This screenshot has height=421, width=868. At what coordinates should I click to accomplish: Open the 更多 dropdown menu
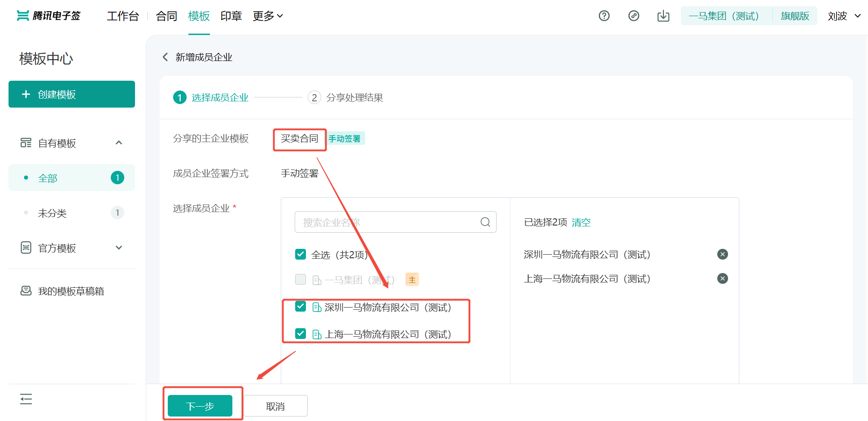268,16
